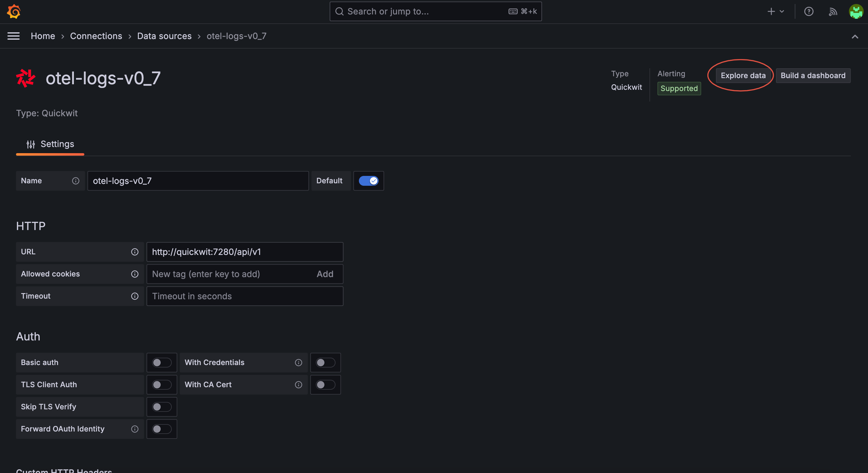Image resolution: width=868 pixels, height=473 pixels.
Task: Click the Supported alerting badge
Action: point(679,89)
